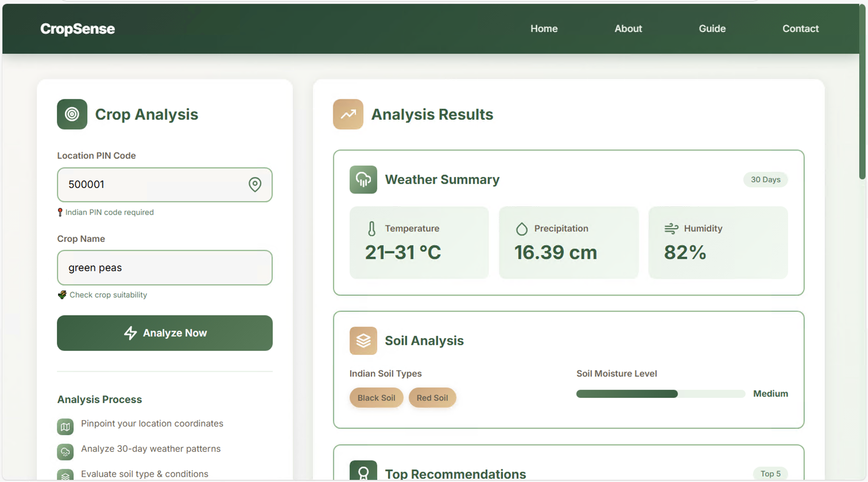Click the location pin icon in PIN field

tap(255, 184)
